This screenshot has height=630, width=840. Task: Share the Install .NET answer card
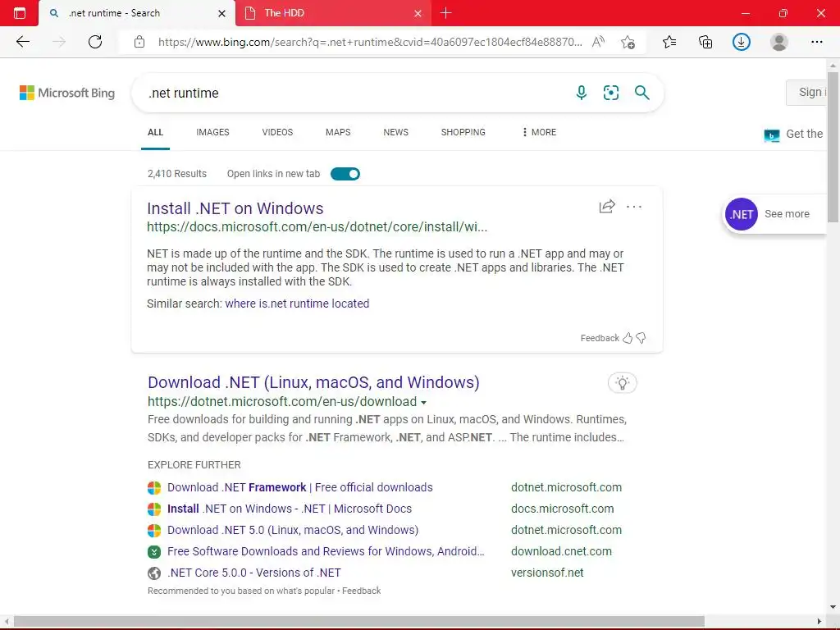(607, 206)
